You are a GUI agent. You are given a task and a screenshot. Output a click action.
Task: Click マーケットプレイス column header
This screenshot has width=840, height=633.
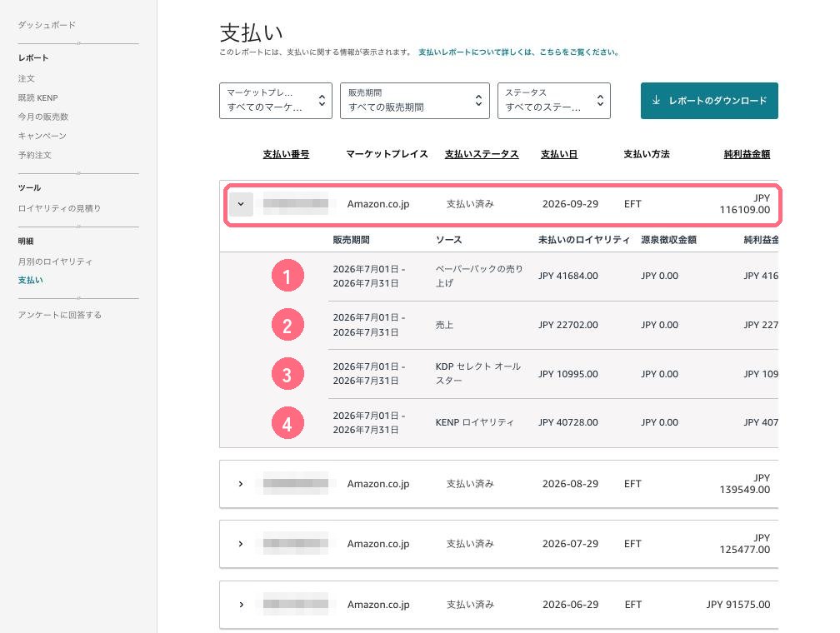(387, 154)
